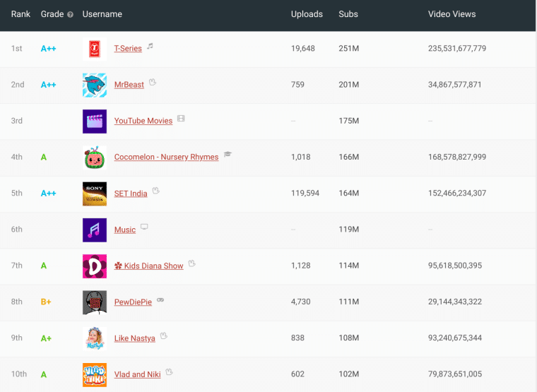
Task: Select T-Series views 235,531,677,779
Action: [457, 49]
